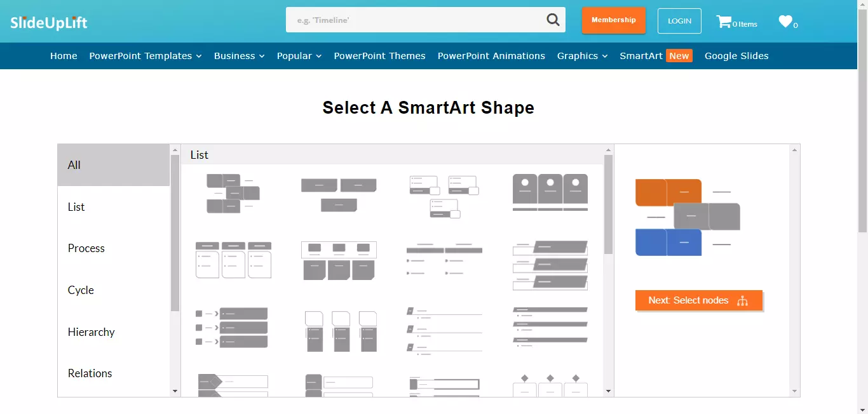Open the Graphics dropdown menu
Image resolution: width=868 pixels, height=414 pixels.
pos(582,56)
